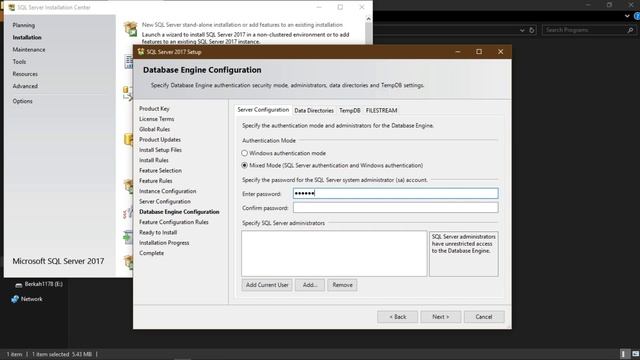640x360 pixels.
Task: Click Database Engine Configuration step in sidebar
Action: [x=179, y=212]
